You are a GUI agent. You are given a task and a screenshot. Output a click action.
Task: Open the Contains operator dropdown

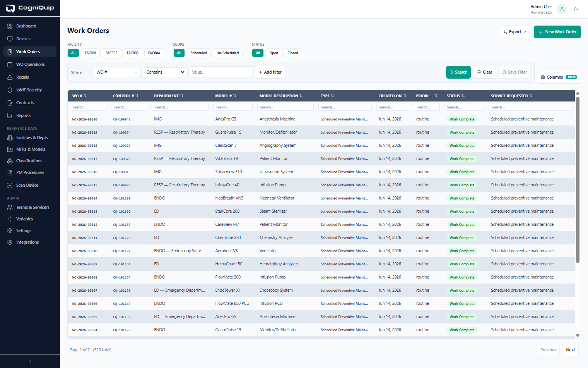[x=164, y=72]
